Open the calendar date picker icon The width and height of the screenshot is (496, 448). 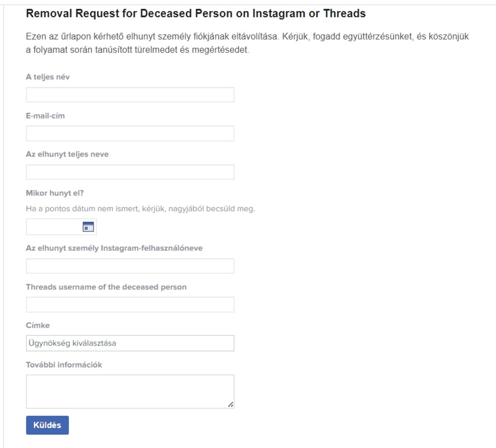coord(88,227)
